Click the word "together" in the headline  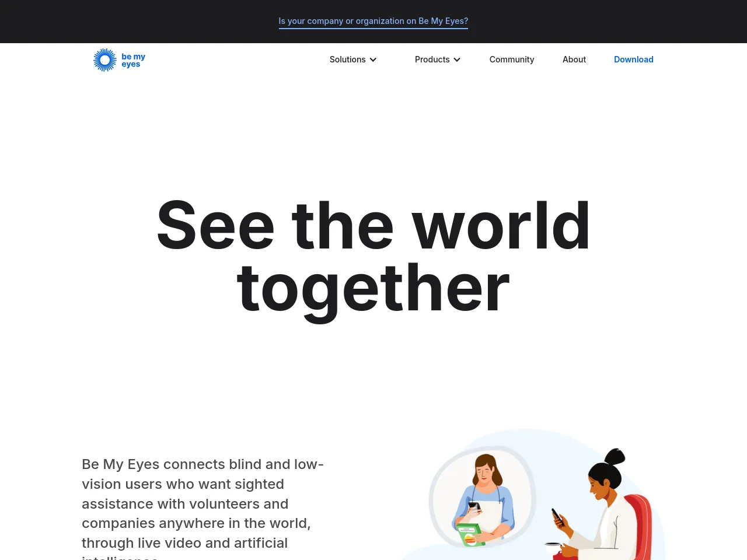tap(373, 289)
